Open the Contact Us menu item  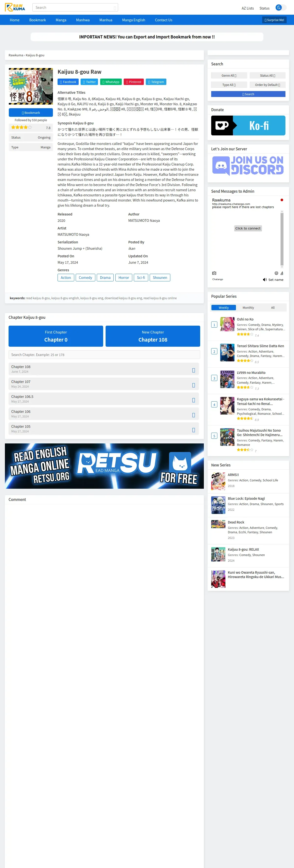[163, 20]
